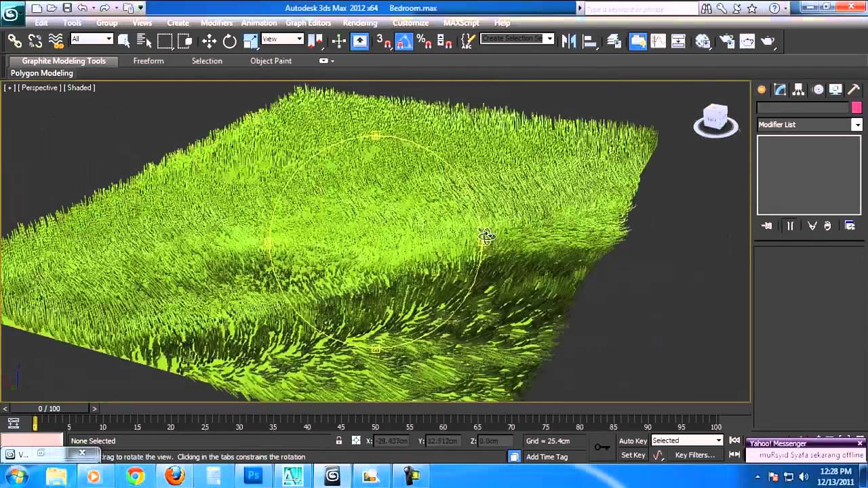
Task: Switch to the Object Paint ribbon tab
Action: 271,61
